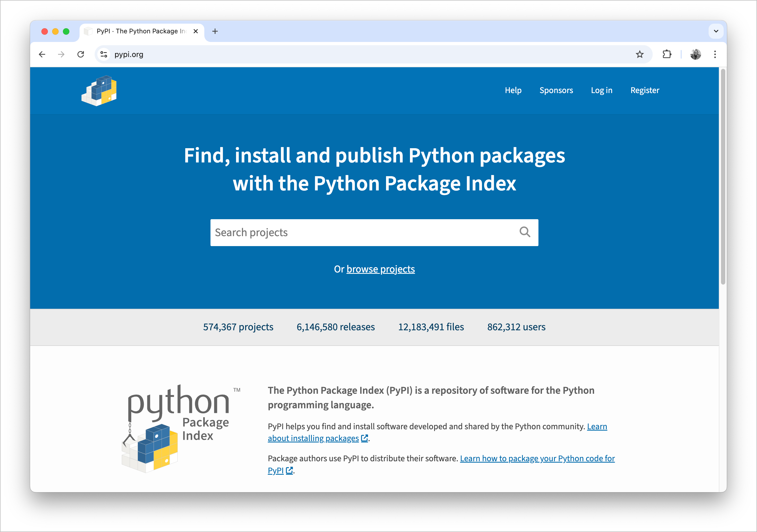Select the PyPI browser tab
The image size is (757, 532).
click(x=138, y=31)
